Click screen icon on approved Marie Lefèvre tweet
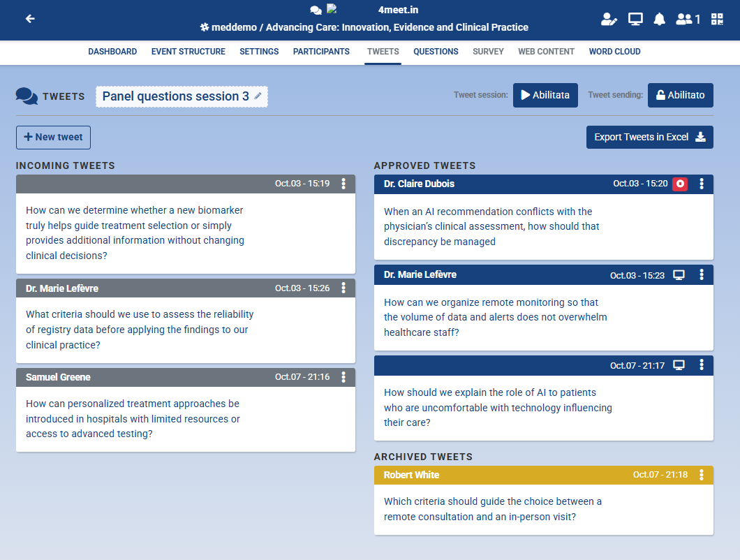The height and width of the screenshot is (560, 740). click(x=679, y=275)
